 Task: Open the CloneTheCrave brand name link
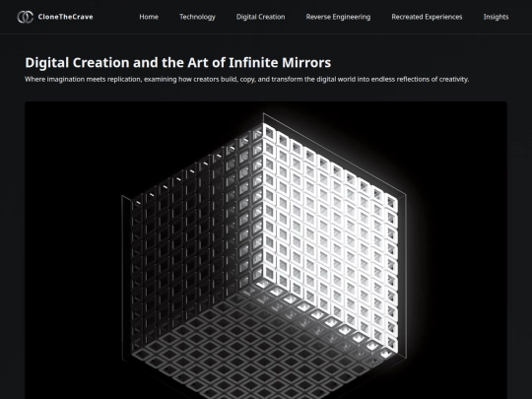[x=65, y=17]
